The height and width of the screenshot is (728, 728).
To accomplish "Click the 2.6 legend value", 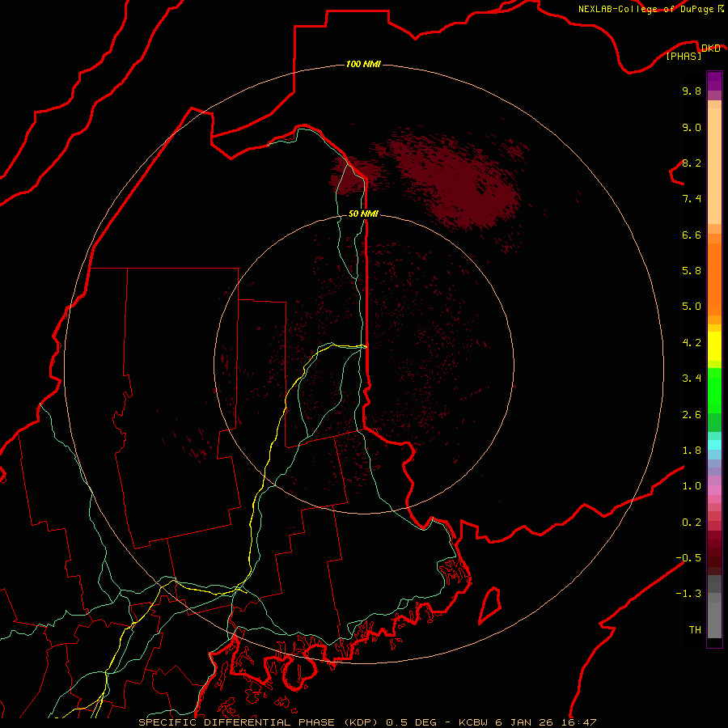I will [692, 415].
